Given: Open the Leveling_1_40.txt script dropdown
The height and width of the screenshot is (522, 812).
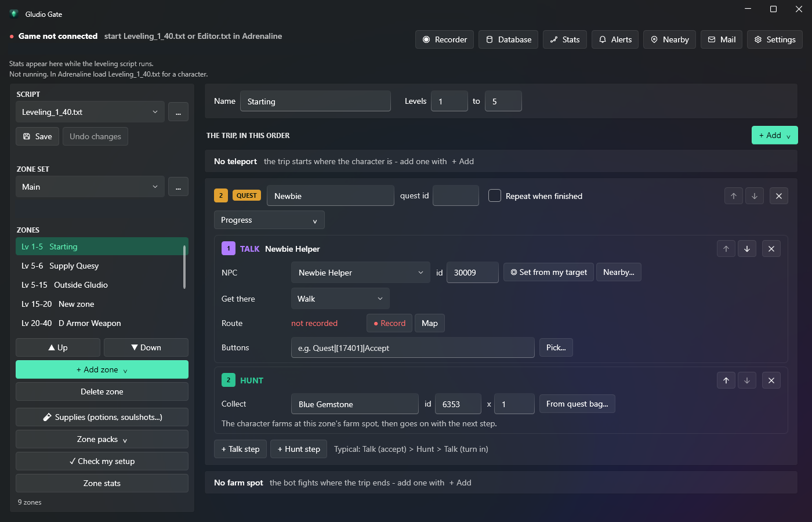Looking at the screenshot, I should pos(90,112).
